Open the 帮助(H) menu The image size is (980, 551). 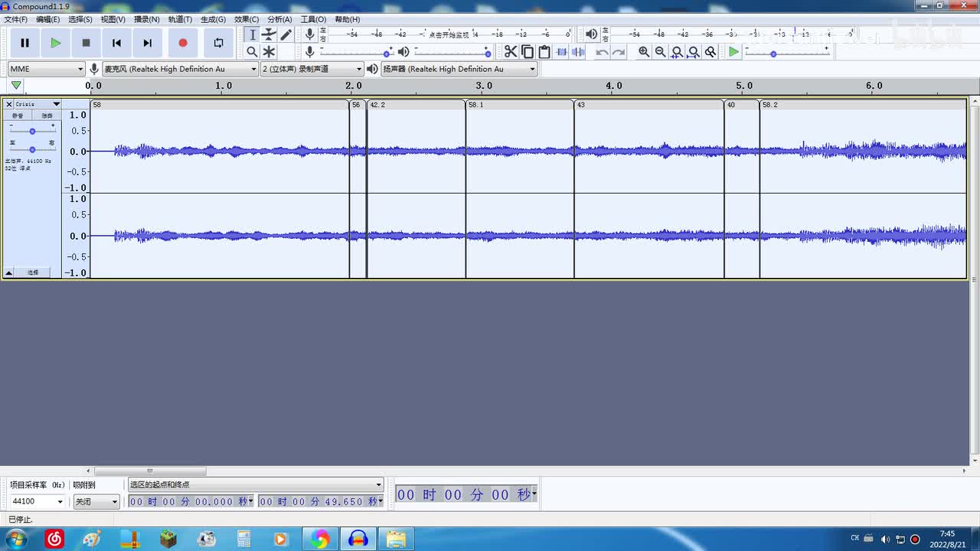(347, 19)
